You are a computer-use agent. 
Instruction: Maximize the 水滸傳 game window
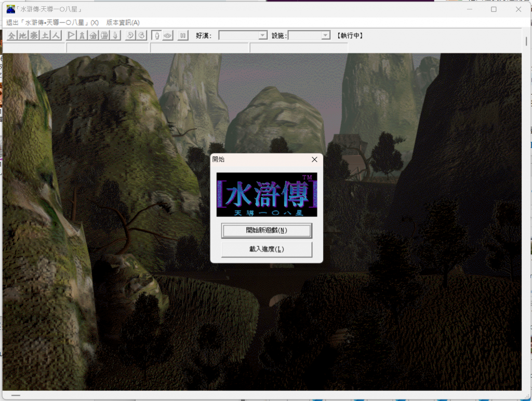[494, 9]
